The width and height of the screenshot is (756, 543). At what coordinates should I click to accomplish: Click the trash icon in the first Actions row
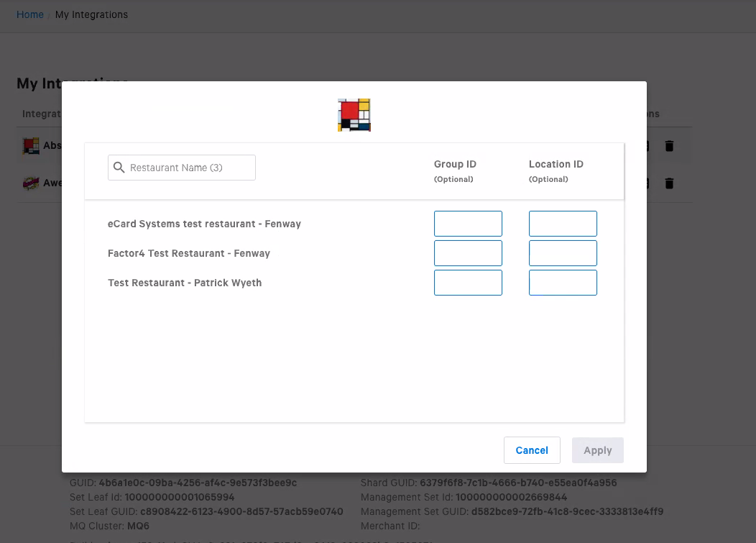[x=669, y=145]
